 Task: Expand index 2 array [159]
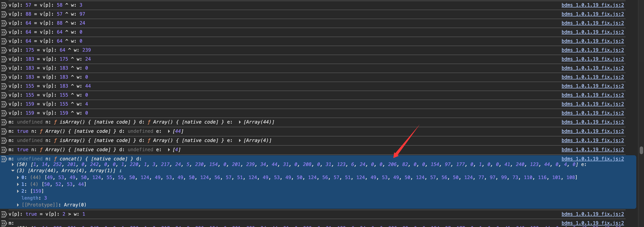pyautogui.click(x=18, y=191)
